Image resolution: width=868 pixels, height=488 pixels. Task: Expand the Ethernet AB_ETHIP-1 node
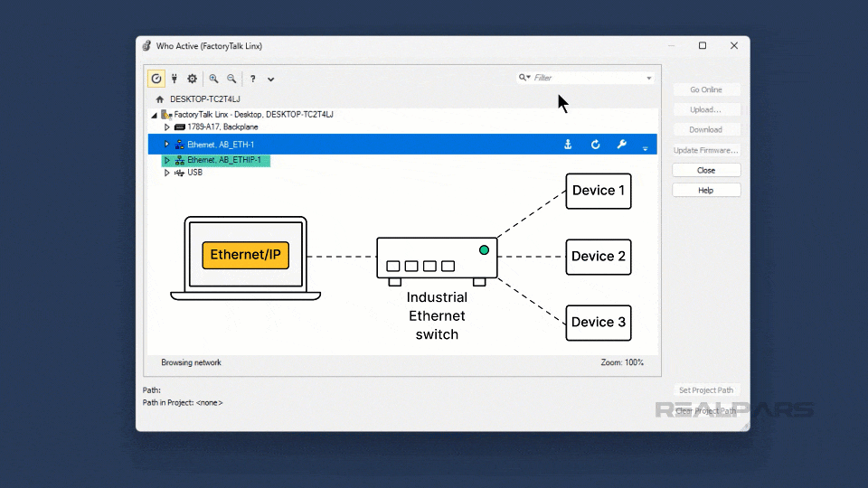point(166,160)
